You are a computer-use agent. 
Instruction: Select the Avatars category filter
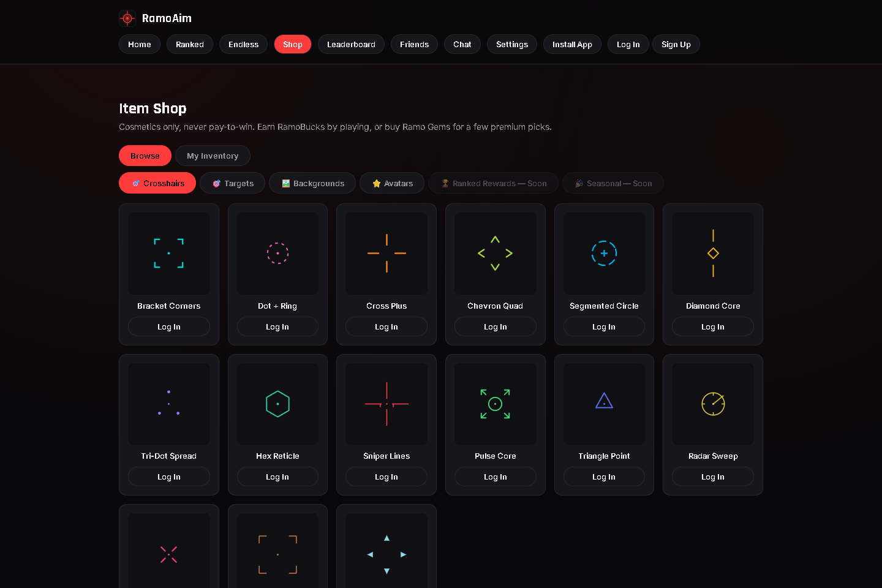click(392, 183)
